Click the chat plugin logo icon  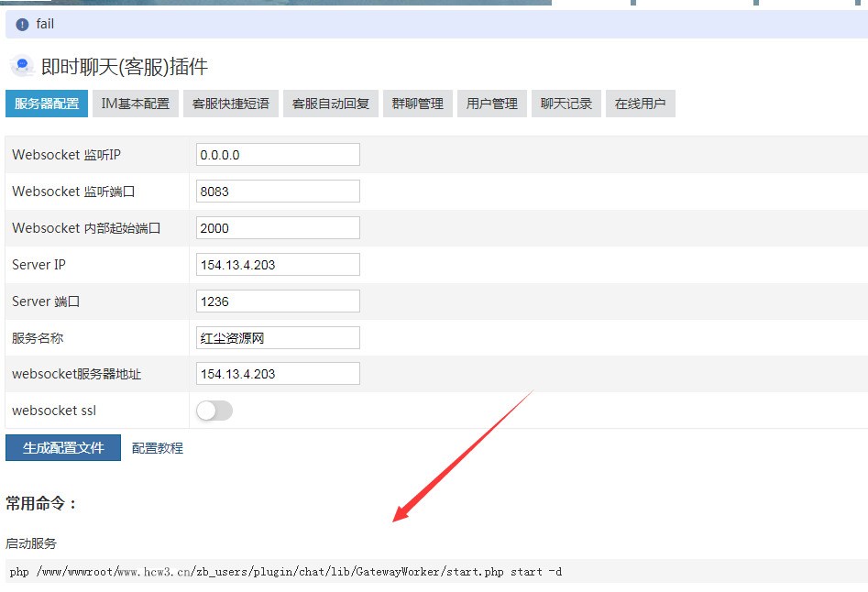(x=22, y=66)
